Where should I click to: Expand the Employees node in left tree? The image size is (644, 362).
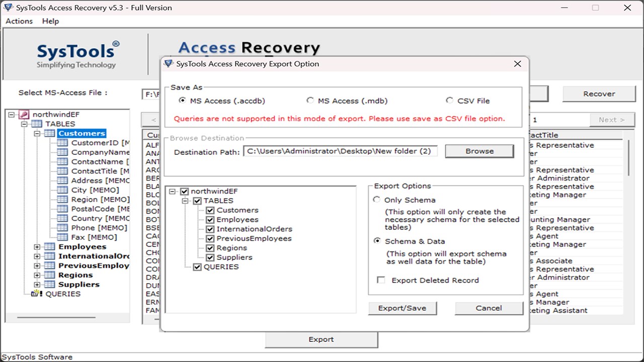(x=37, y=247)
